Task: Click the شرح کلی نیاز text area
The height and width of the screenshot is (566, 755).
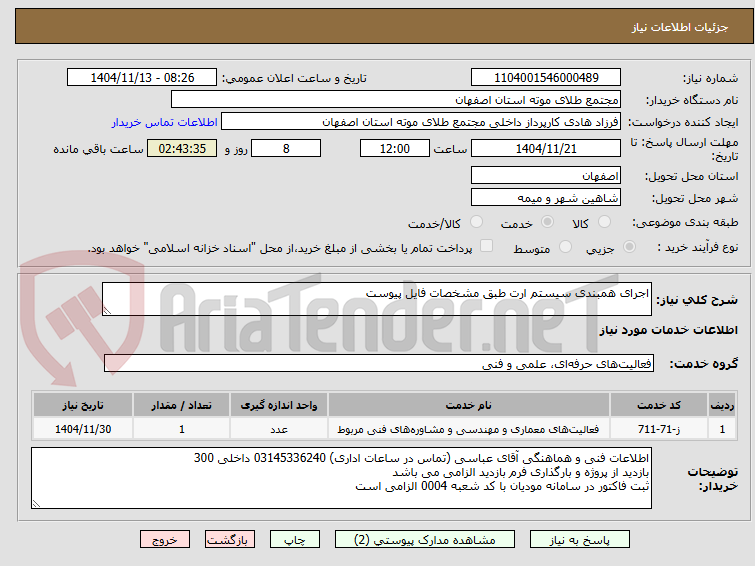Action: [377, 299]
